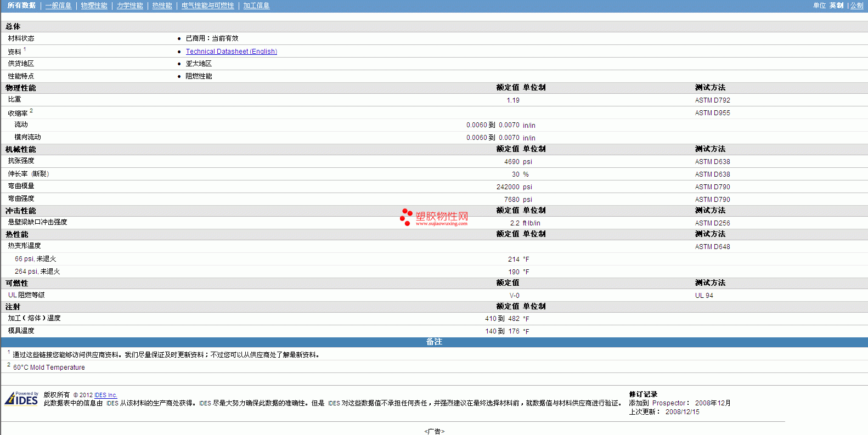868x435 pixels.
Task: Click the 亚太地区 availability text
Action: click(x=199, y=64)
